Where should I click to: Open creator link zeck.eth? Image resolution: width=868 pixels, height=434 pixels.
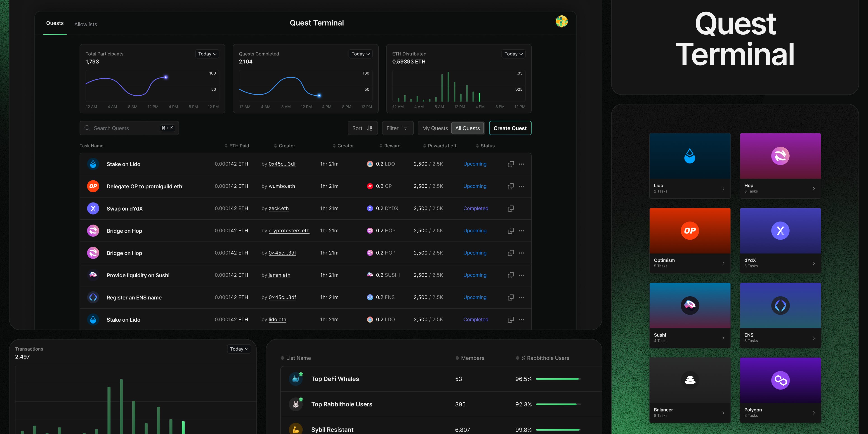tap(279, 209)
